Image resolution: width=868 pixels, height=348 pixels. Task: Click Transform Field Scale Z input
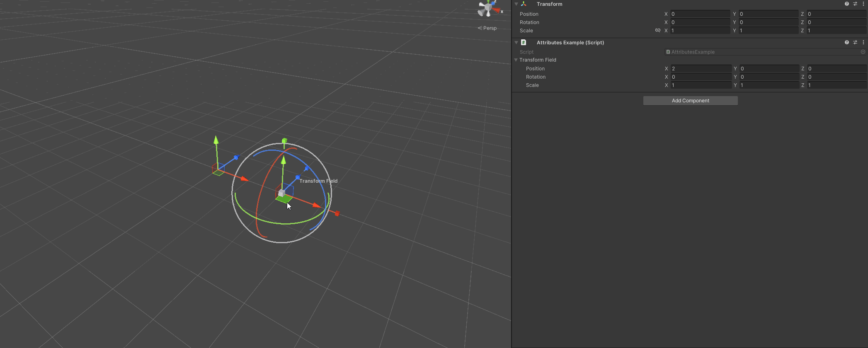click(837, 85)
